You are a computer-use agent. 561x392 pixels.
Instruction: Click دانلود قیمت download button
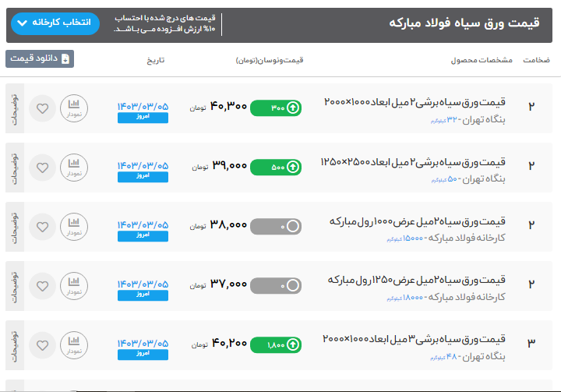[40, 59]
